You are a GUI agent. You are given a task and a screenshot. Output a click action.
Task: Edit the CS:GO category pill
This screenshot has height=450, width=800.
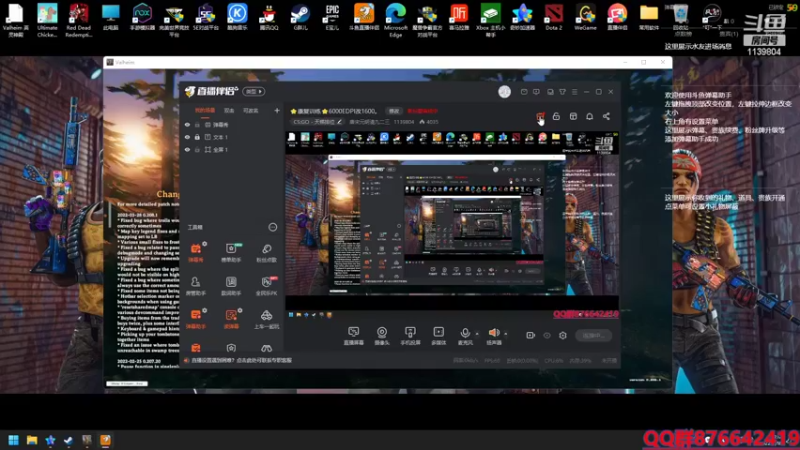[317, 122]
